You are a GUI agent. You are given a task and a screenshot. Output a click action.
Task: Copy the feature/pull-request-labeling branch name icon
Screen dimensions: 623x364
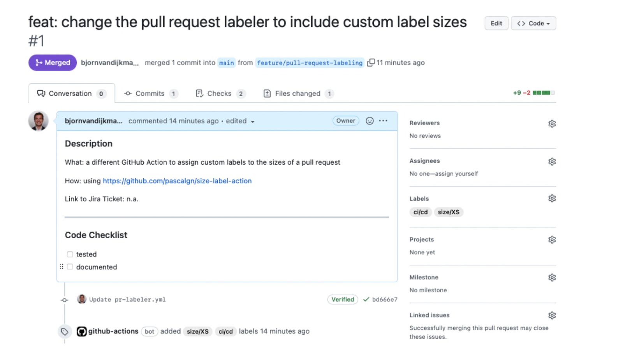(x=371, y=63)
